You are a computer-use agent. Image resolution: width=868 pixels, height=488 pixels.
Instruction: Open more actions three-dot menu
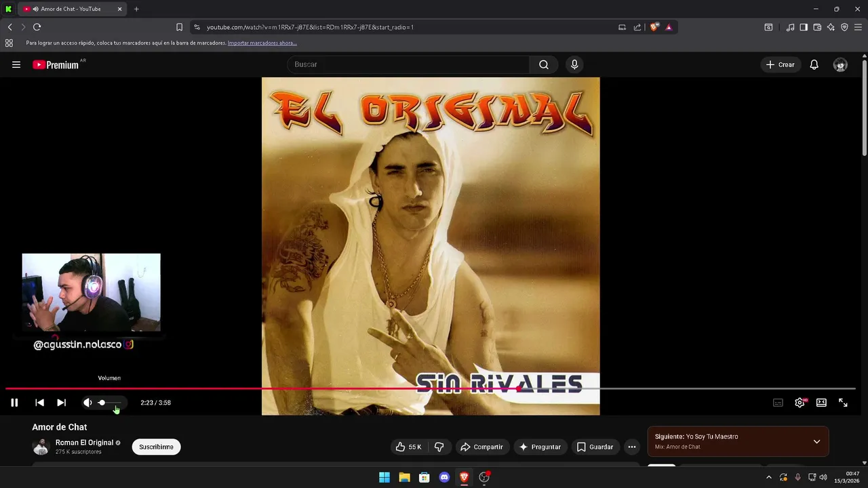click(632, 447)
